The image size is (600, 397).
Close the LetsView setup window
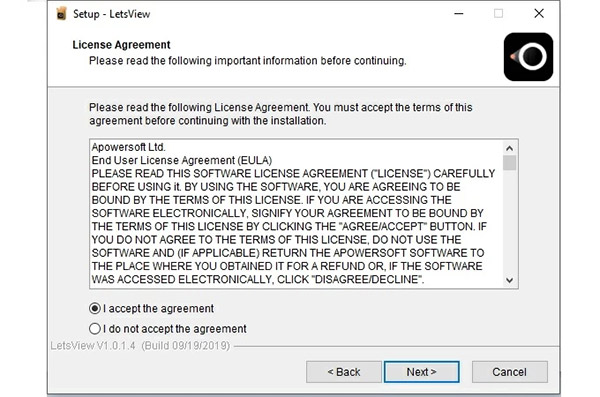(x=539, y=13)
